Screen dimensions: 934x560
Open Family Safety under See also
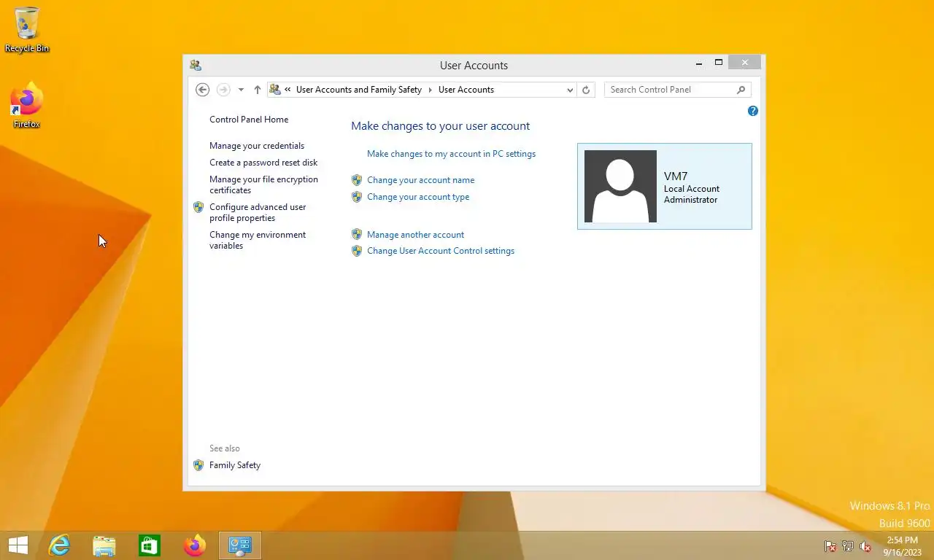pyautogui.click(x=235, y=465)
